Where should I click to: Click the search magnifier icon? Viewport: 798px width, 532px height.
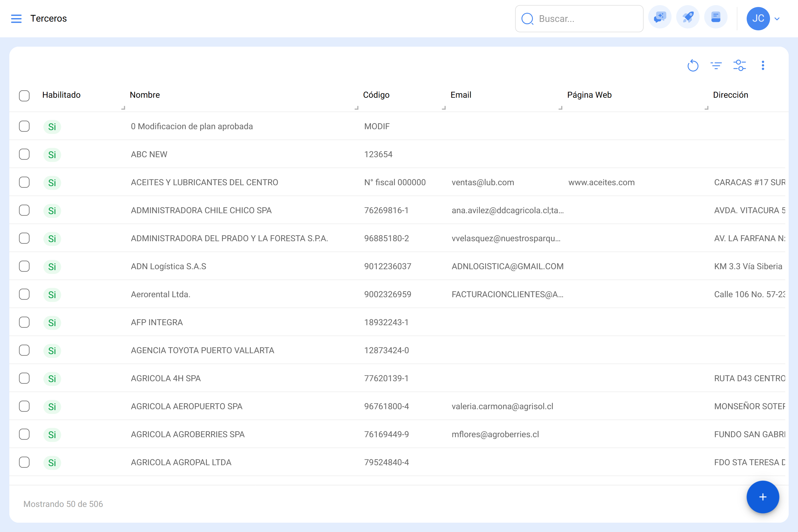pyautogui.click(x=527, y=19)
